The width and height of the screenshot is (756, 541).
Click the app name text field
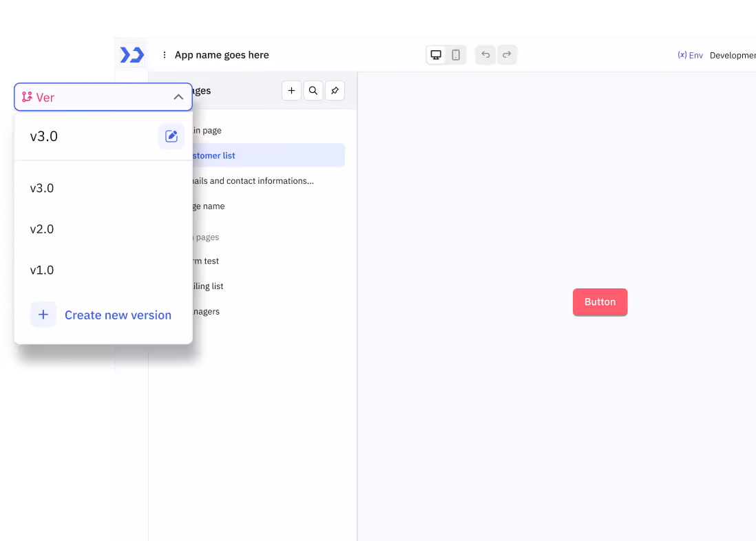point(222,55)
